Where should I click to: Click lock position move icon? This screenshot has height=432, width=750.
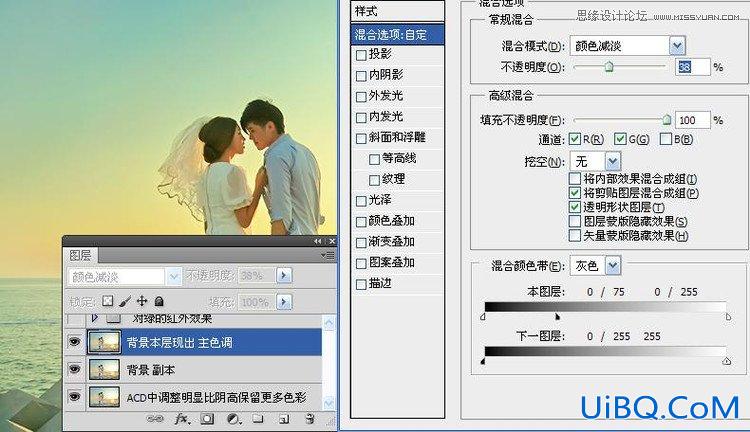pyautogui.click(x=142, y=300)
